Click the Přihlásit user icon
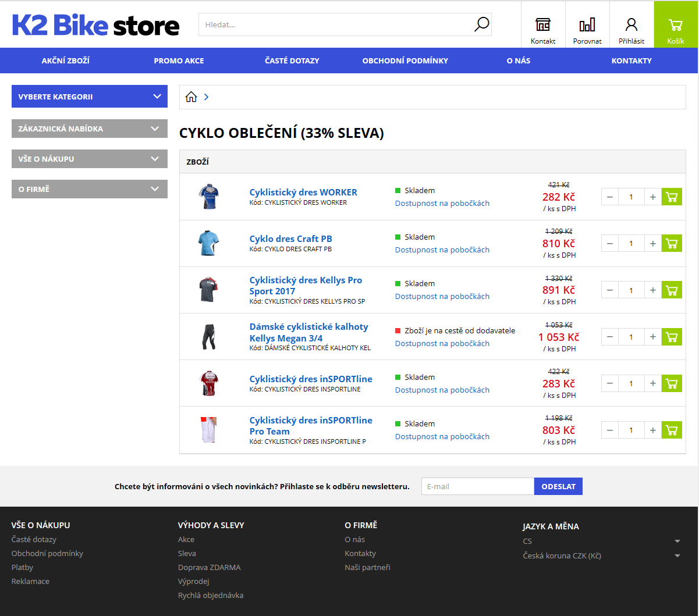The height and width of the screenshot is (616, 699). click(x=631, y=25)
